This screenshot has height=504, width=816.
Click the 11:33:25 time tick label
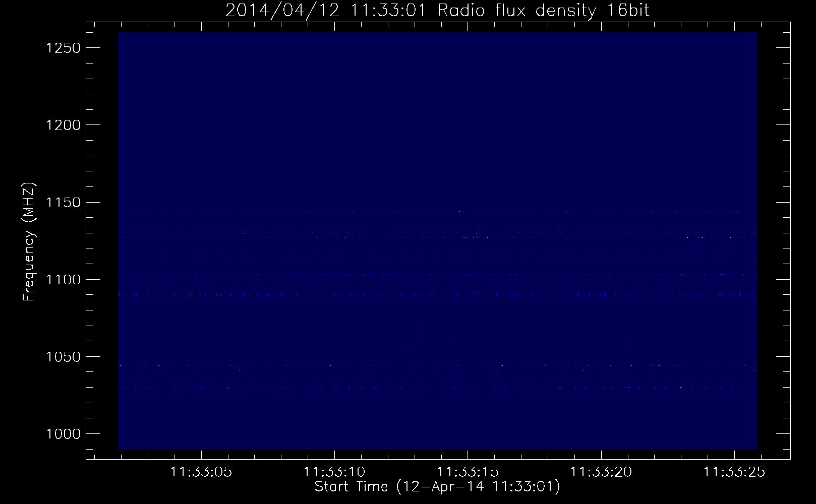tap(734, 472)
